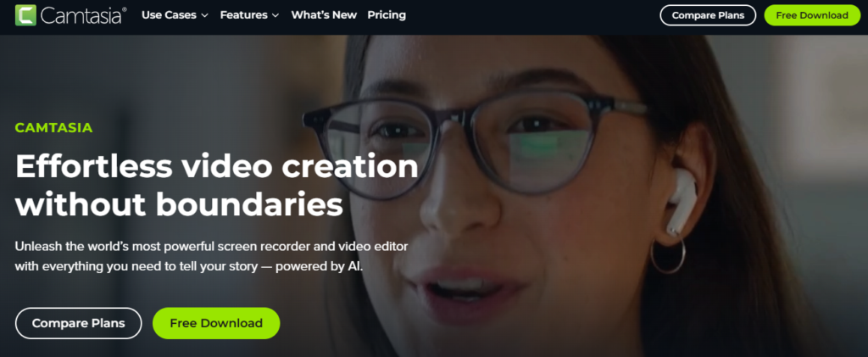Click the Camtasia wordmark in header
The width and height of the screenshot is (868, 357).
pyautogui.click(x=83, y=15)
